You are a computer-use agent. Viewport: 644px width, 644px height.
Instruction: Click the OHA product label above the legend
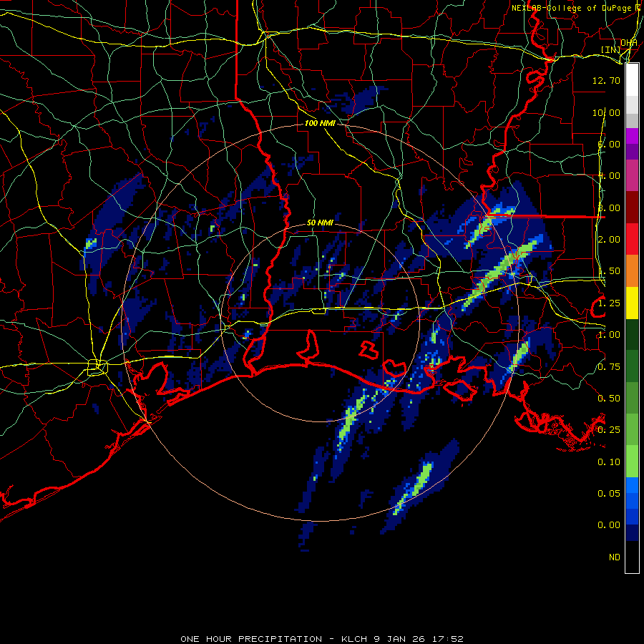click(629, 43)
